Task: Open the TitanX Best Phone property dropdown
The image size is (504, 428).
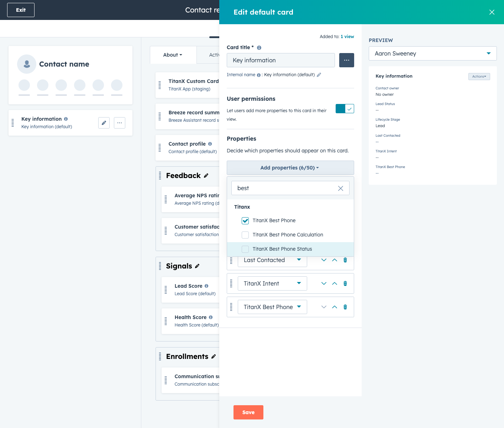Action: pyautogui.click(x=272, y=307)
